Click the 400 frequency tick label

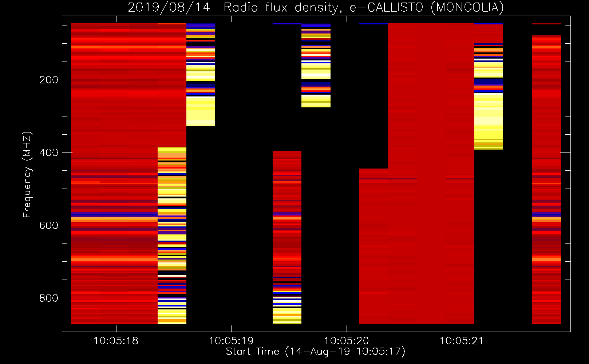[x=49, y=153]
